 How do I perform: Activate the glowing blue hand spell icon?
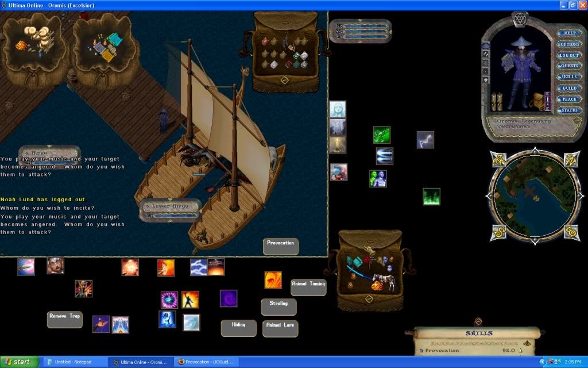167,319
